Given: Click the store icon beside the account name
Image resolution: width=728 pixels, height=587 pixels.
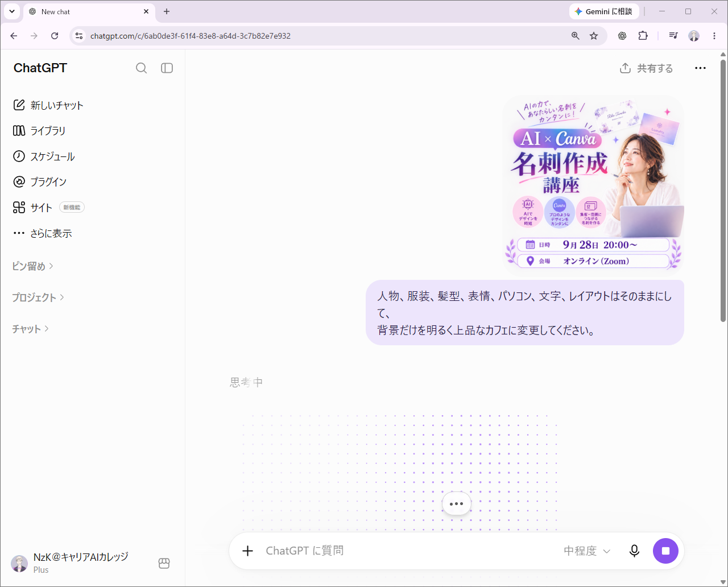Looking at the screenshot, I should [x=164, y=563].
